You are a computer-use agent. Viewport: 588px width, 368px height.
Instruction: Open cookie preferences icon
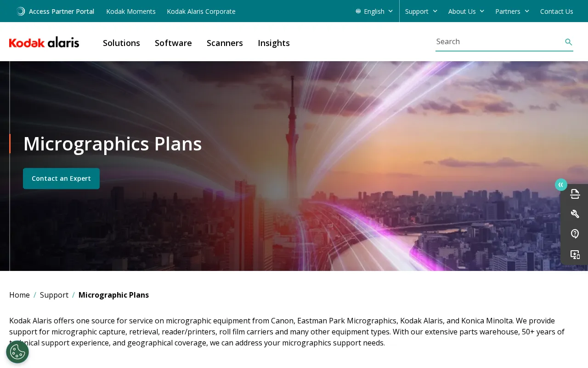tap(17, 352)
